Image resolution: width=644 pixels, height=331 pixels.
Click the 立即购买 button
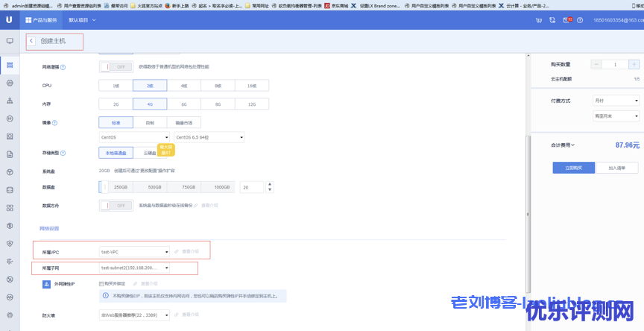click(x=574, y=168)
